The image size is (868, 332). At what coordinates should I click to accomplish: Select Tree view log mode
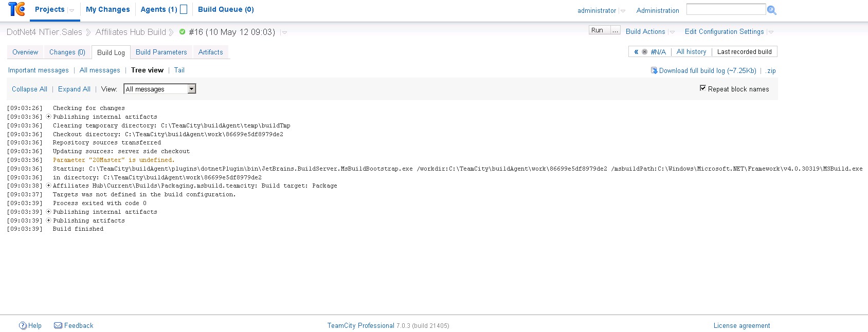147,70
